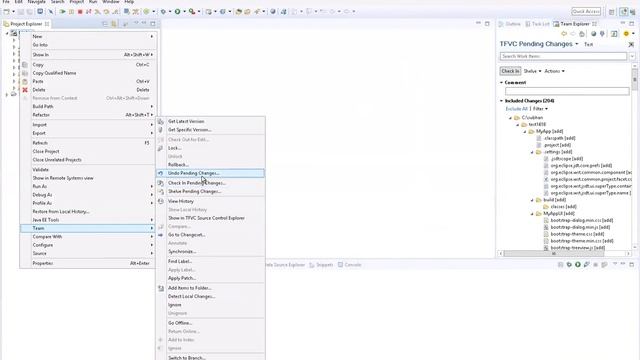Open the Filter dropdown under Included Changes
The width and height of the screenshot is (640, 360).
540,109
